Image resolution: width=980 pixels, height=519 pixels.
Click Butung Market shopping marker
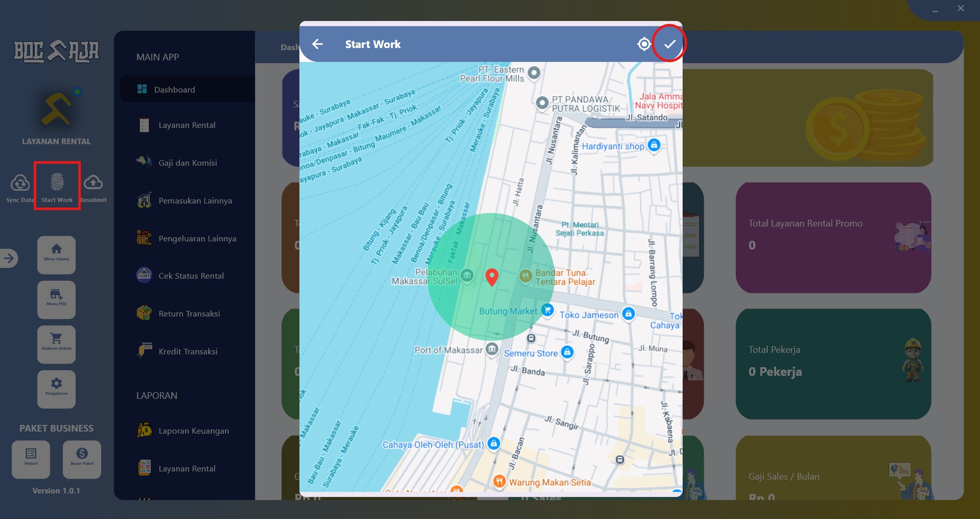[x=547, y=310]
